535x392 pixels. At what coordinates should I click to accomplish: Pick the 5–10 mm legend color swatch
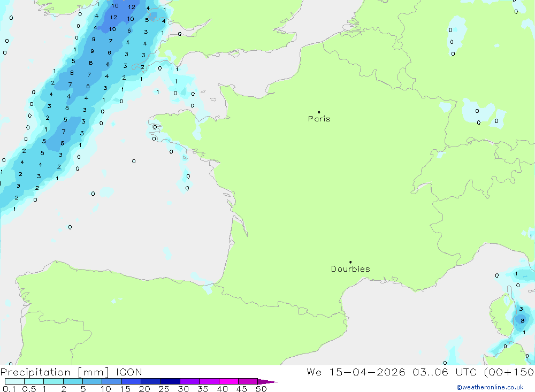coord(93,381)
